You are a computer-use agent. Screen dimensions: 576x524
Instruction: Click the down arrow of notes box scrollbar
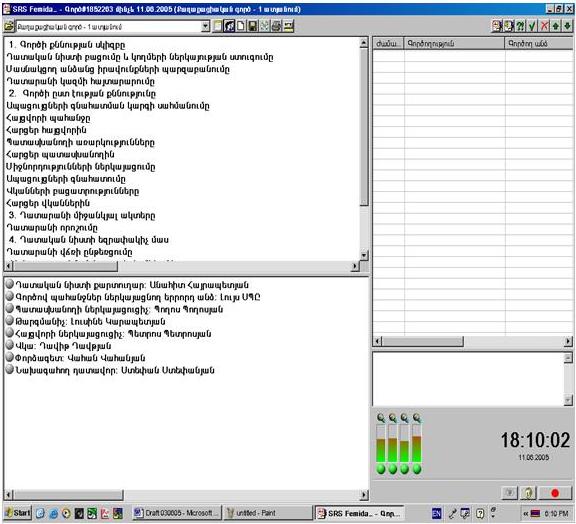point(568,400)
